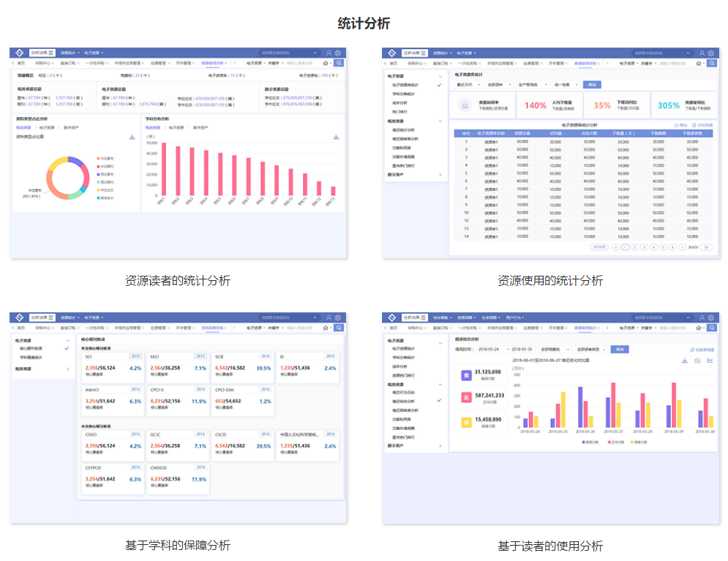Click 查询 button in 资源使用 screenshot filters
Image resolution: width=728 pixels, height=561 pixels.
592,85
